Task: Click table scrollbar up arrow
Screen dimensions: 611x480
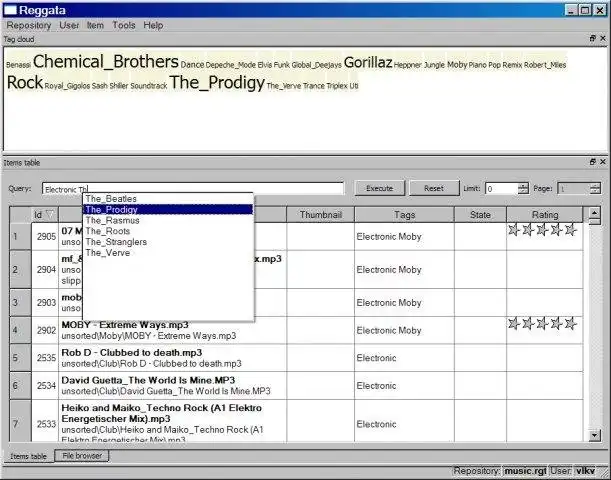Action: click(x=594, y=213)
